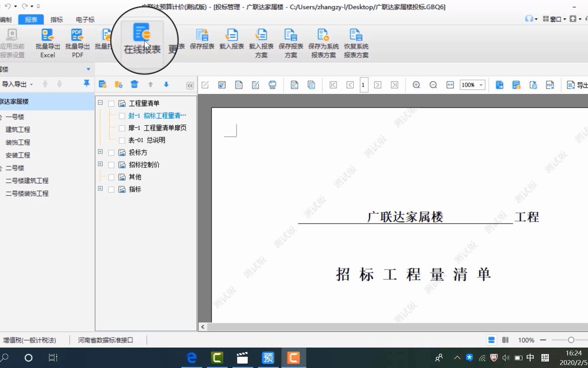Switch to the 报表 tab
Screen dimensions: 588x368
point(31,20)
